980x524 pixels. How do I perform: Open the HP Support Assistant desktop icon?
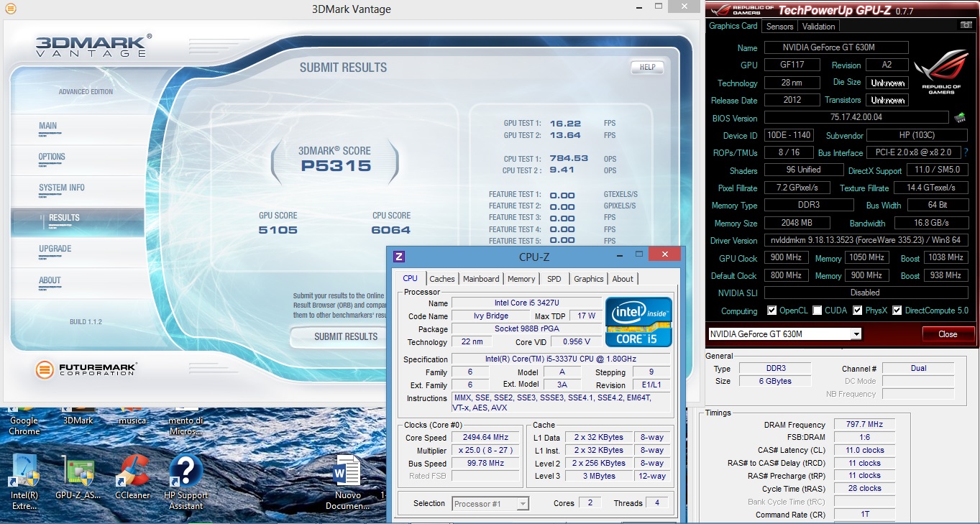[x=186, y=482]
